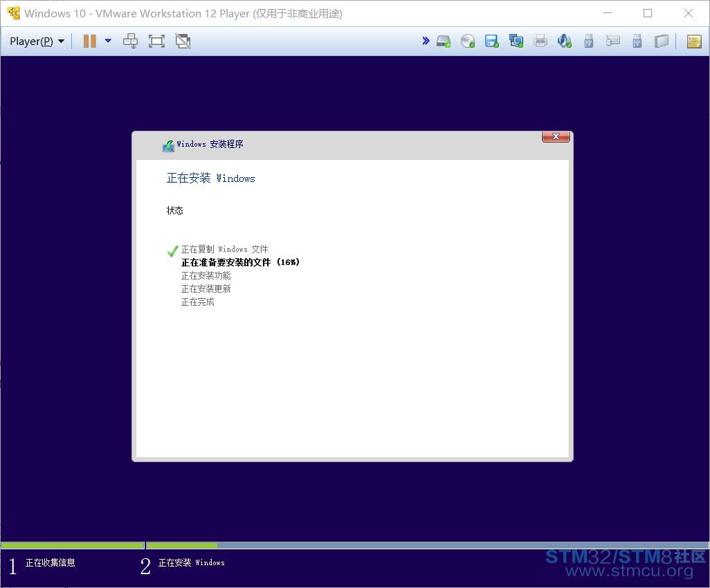Click 正在复制 Windows 文件 step
The height and width of the screenshot is (588, 710).
point(225,249)
